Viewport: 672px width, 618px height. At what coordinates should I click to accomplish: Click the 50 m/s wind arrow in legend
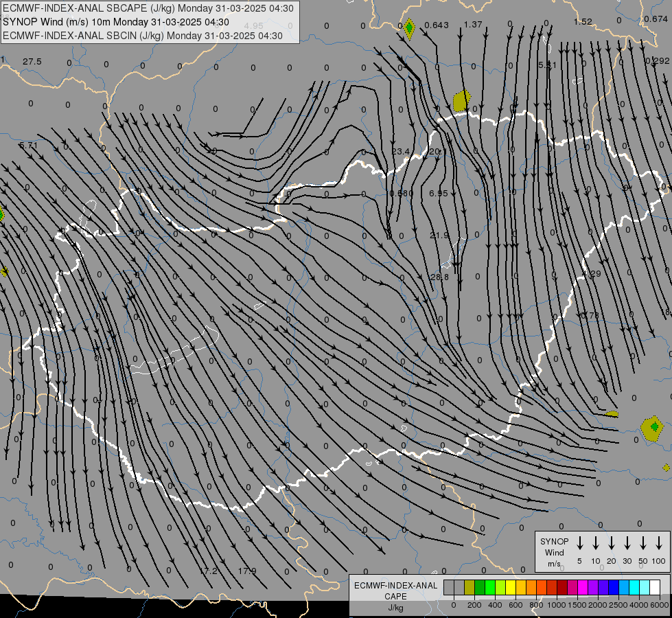tap(643, 543)
